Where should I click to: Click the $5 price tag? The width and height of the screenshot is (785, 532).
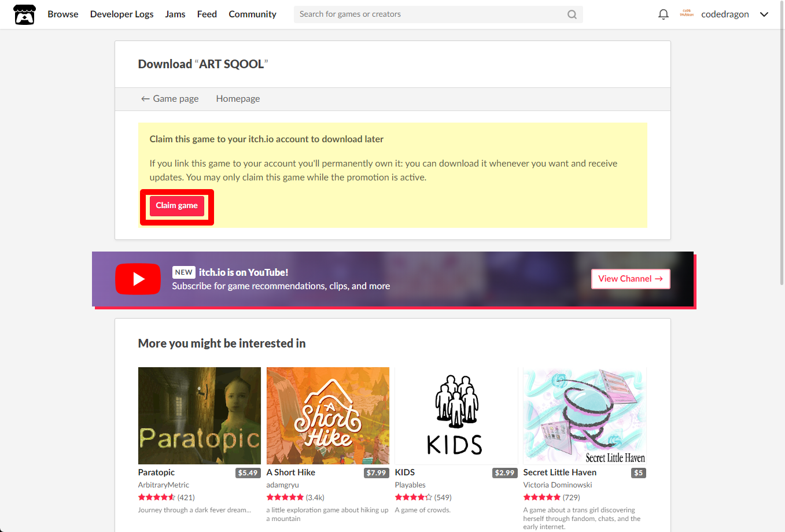[639, 473]
